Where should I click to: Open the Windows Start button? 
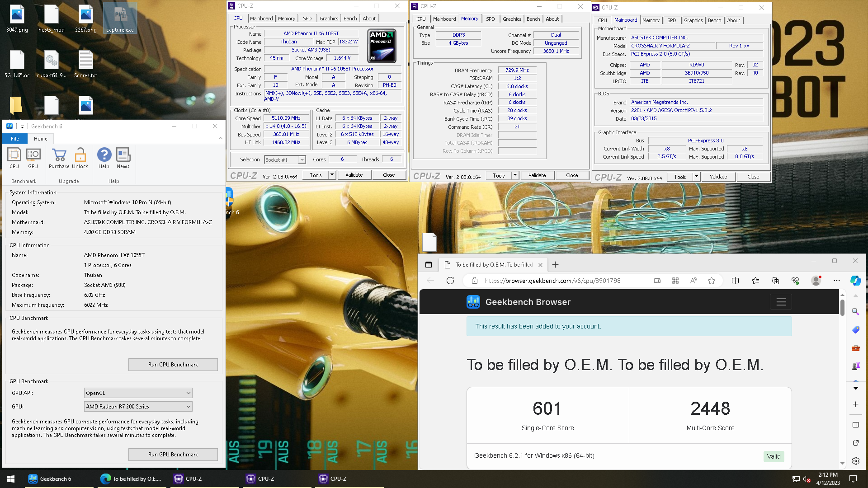[11, 479]
